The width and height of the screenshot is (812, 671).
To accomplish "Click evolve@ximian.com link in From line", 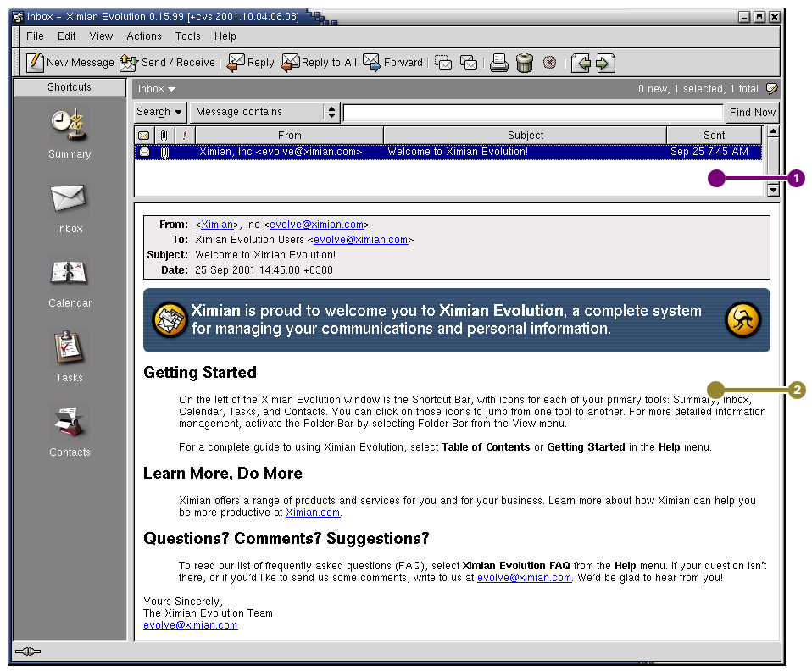I will click(x=316, y=225).
